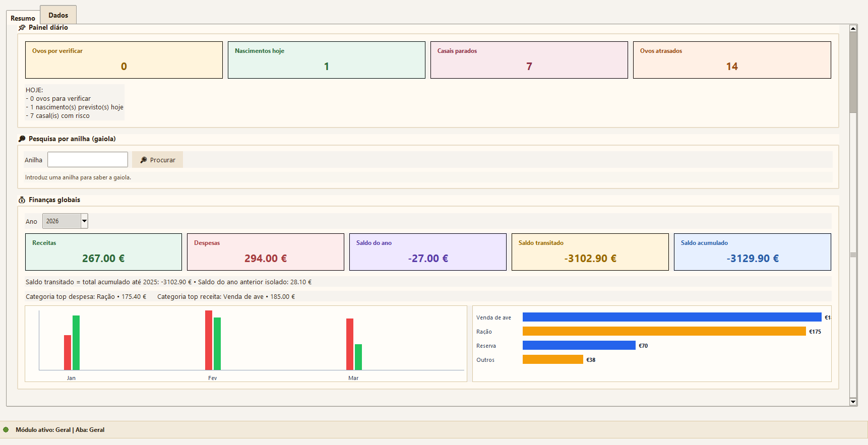Click the Casais parados card
This screenshot has height=445, width=868.
point(529,60)
